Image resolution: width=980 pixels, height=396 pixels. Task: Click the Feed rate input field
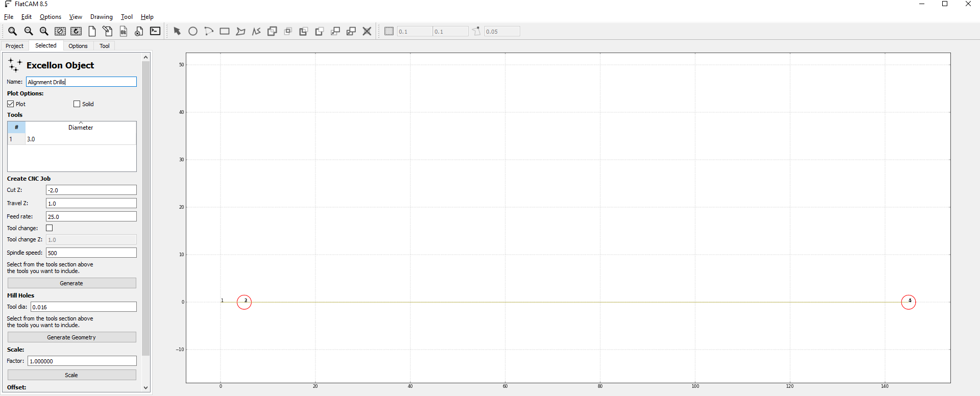(x=91, y=216)
